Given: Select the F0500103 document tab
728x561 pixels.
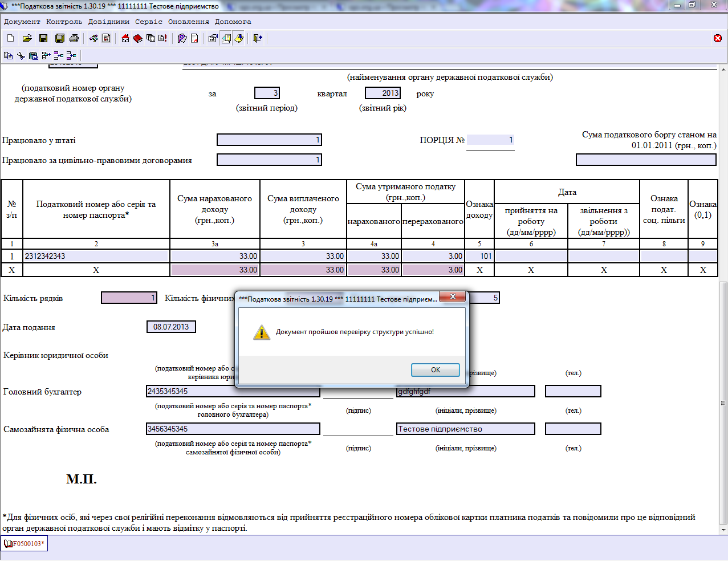Looking at the screenshot, I should tap(25, 544).
